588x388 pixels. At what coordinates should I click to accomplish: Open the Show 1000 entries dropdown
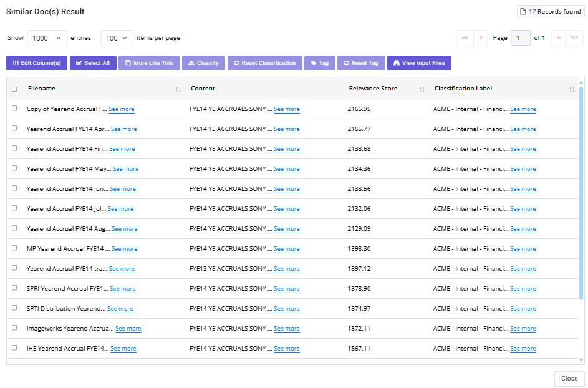click(x=47, y=38)
